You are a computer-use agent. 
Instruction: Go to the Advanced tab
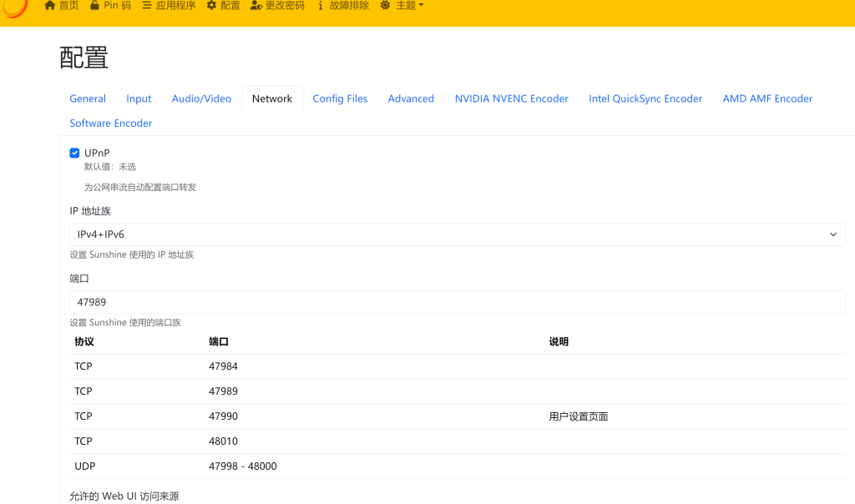pos(411,98)
